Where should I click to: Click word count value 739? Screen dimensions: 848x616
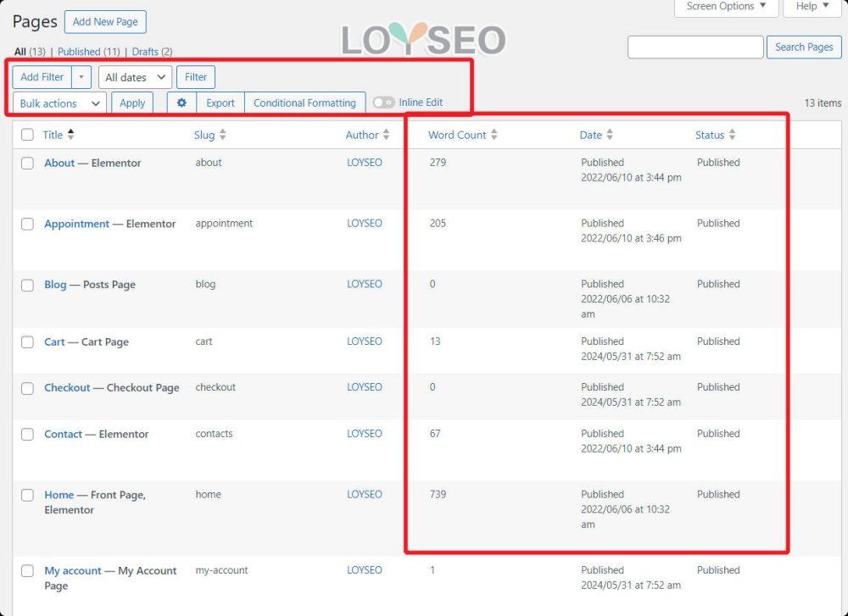point(438,495)
